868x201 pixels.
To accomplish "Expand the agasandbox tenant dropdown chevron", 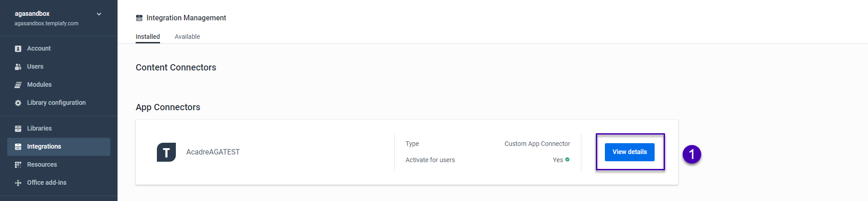I will coord(99,14).
